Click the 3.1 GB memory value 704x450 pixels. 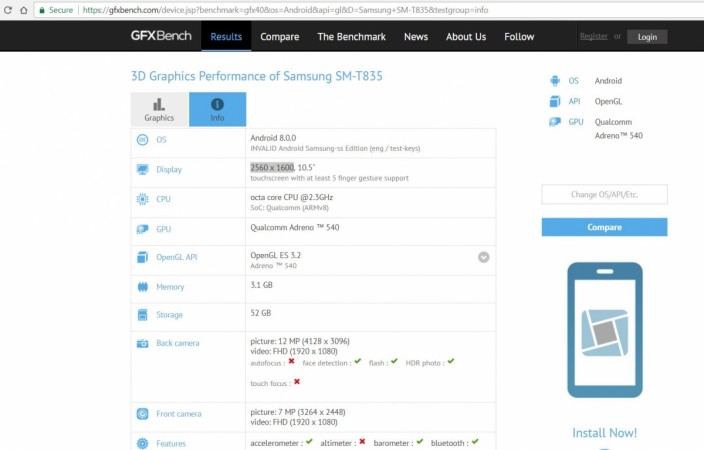pyautogui.click(x=261, y=285)
